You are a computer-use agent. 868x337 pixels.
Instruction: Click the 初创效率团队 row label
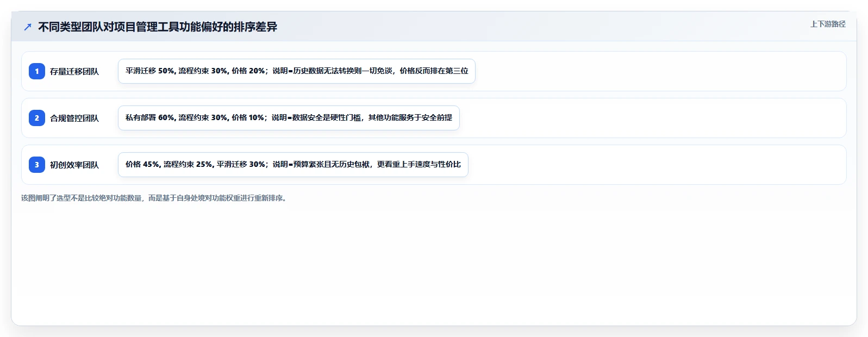point(74,165)
